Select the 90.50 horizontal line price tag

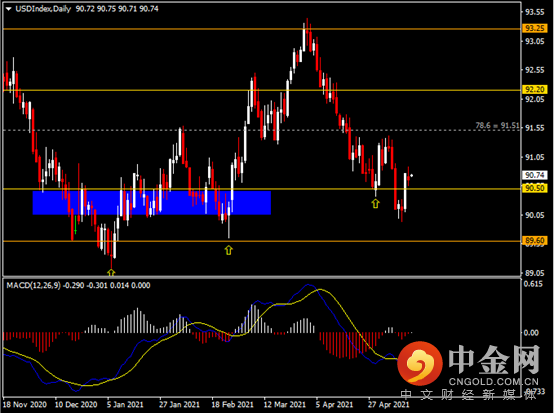tap(535, 188)
